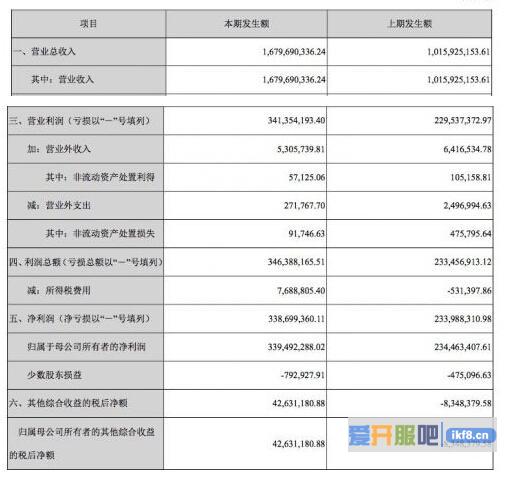Click the 非流动资产处置利得 row label

(x=100, y=177)
